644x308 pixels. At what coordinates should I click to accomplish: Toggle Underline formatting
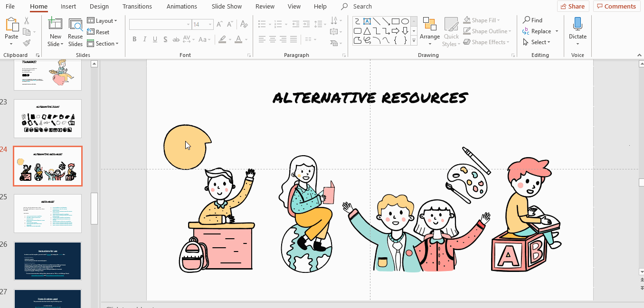(x=156, y=39)
